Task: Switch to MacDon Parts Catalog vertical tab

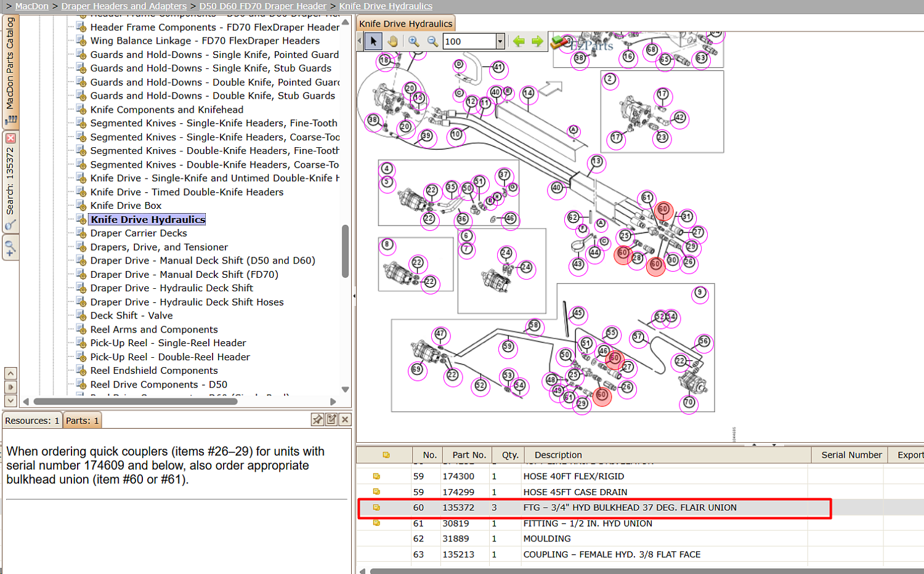Action: point(10,72)
